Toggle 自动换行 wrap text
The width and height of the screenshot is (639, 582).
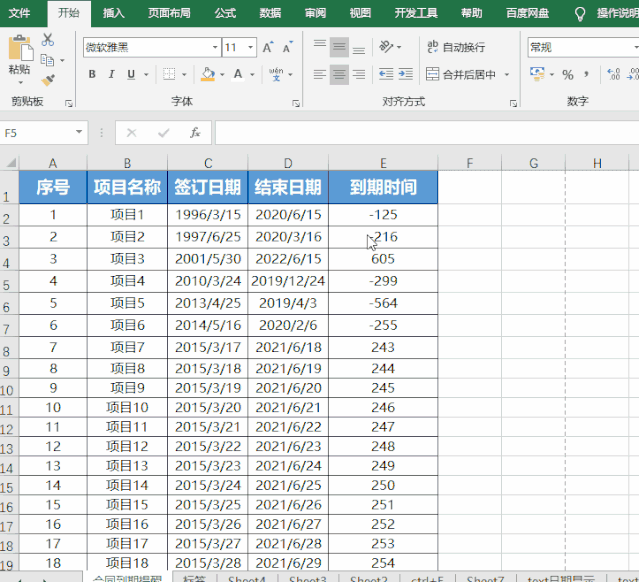[x=456, y=47]
